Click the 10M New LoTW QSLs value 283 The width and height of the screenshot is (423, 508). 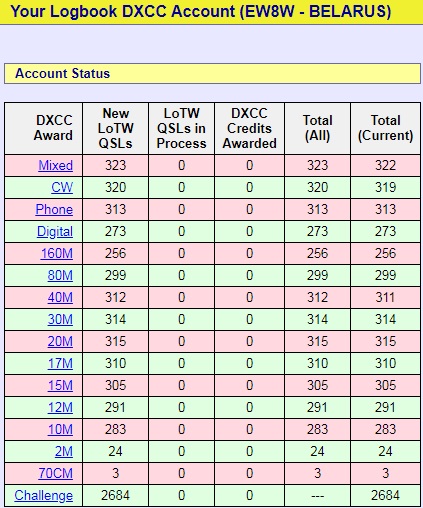pos(115,429)
